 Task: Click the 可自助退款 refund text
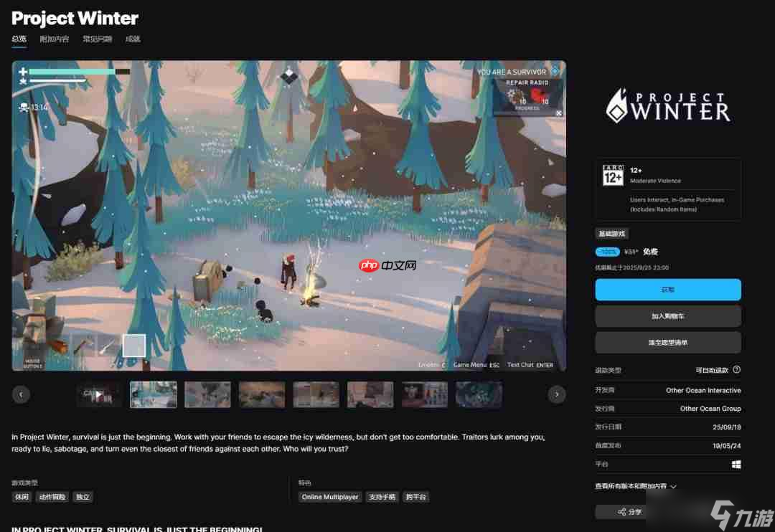pyautogui.click(x=712, y=370)
